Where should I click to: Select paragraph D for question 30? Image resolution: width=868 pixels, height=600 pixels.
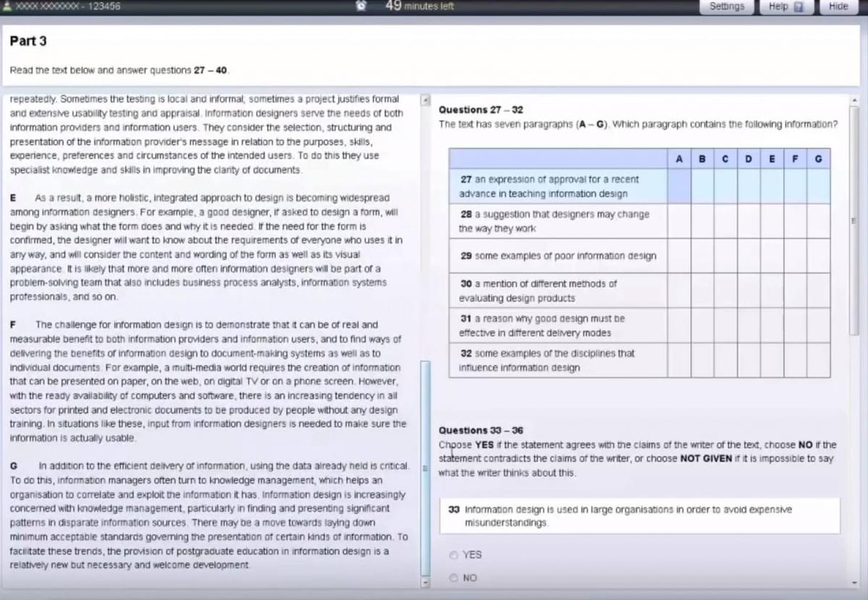749,291
